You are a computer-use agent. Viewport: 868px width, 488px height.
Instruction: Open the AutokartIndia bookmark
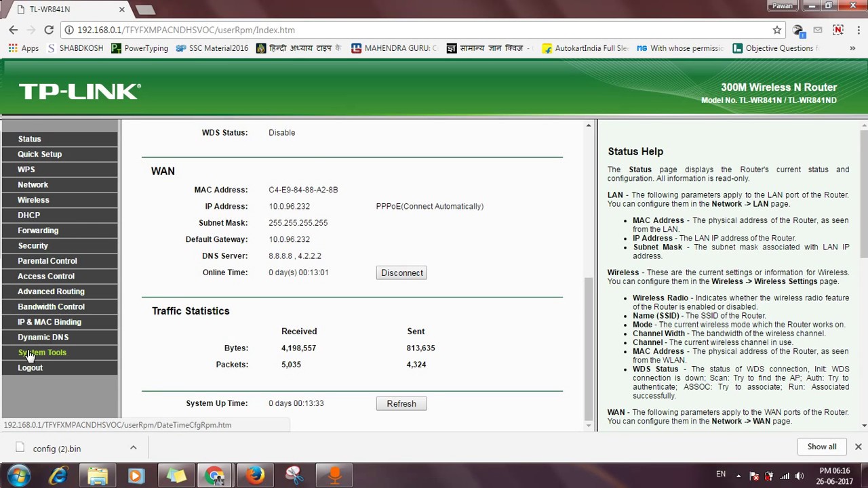pos(586,48)
